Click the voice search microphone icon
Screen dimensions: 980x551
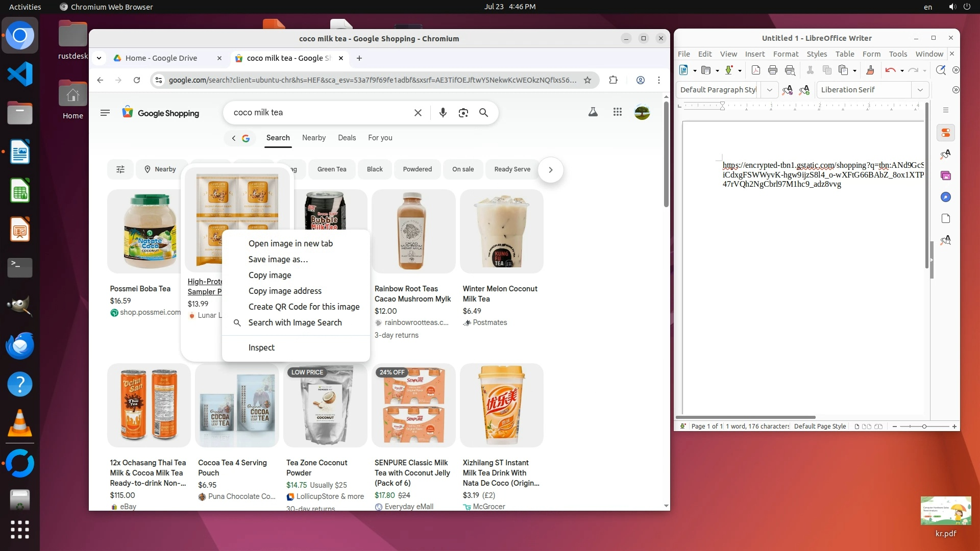pyautogui.click(x=443, y=113)
